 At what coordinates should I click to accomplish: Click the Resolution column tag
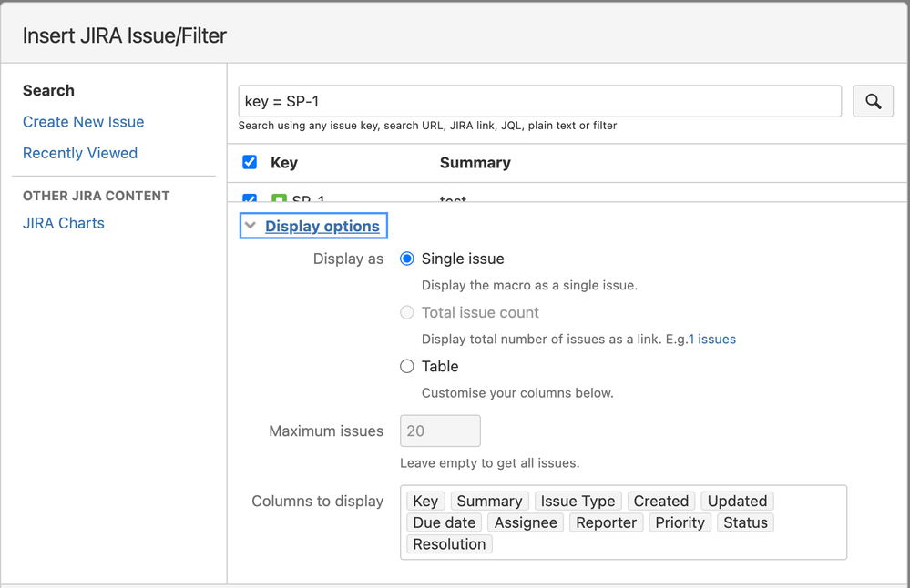tap(449, 544)
